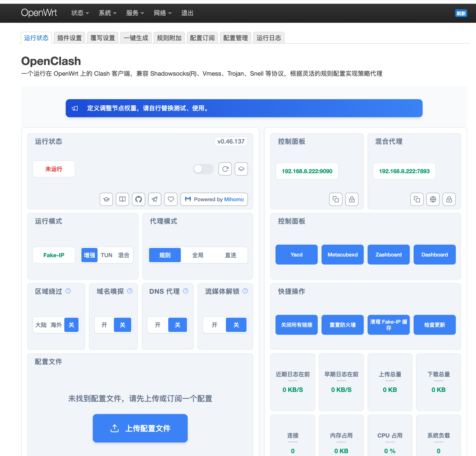Open help icon beside 流媒体解锁
The width and height of the screenshot is (476, 456).
click(x=245, y=291)
